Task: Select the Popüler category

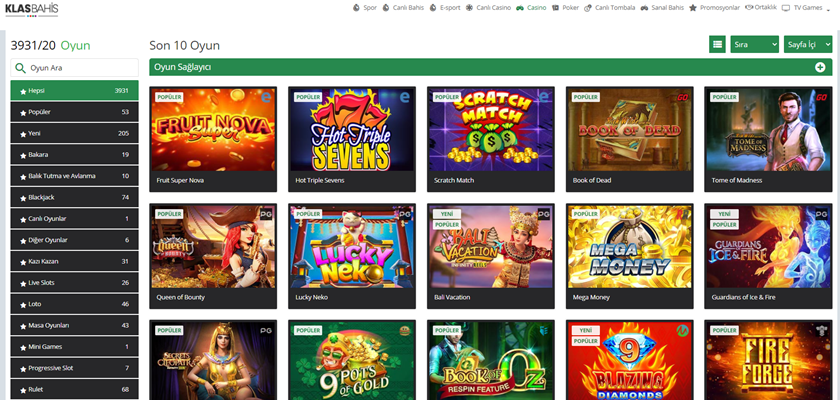Action: (74, 112)
